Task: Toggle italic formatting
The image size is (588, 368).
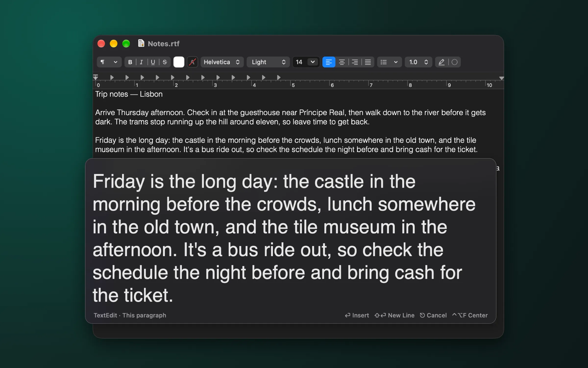Action: click(141, 62)
